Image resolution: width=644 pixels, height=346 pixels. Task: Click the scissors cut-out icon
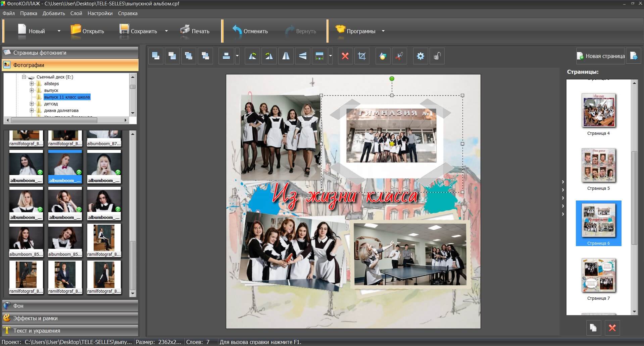click(399, 56)
